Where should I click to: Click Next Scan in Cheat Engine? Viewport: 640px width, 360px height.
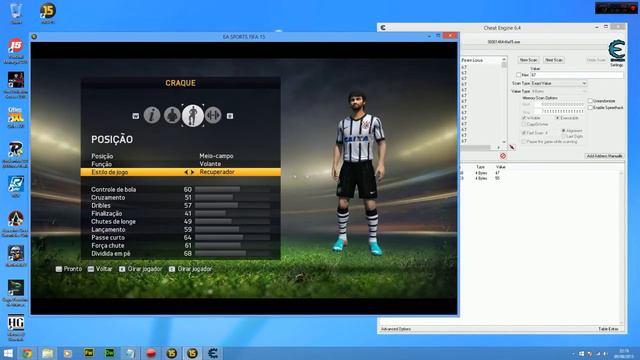point(553,60)
